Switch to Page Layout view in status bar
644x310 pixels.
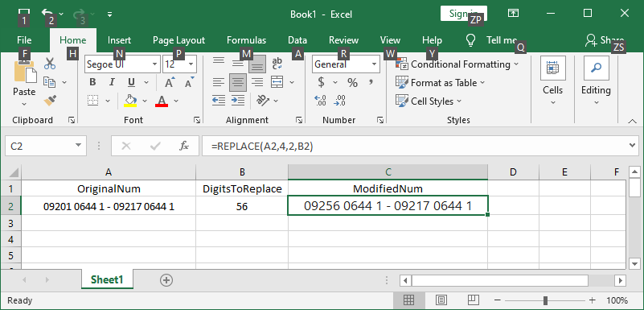(441, 300)
